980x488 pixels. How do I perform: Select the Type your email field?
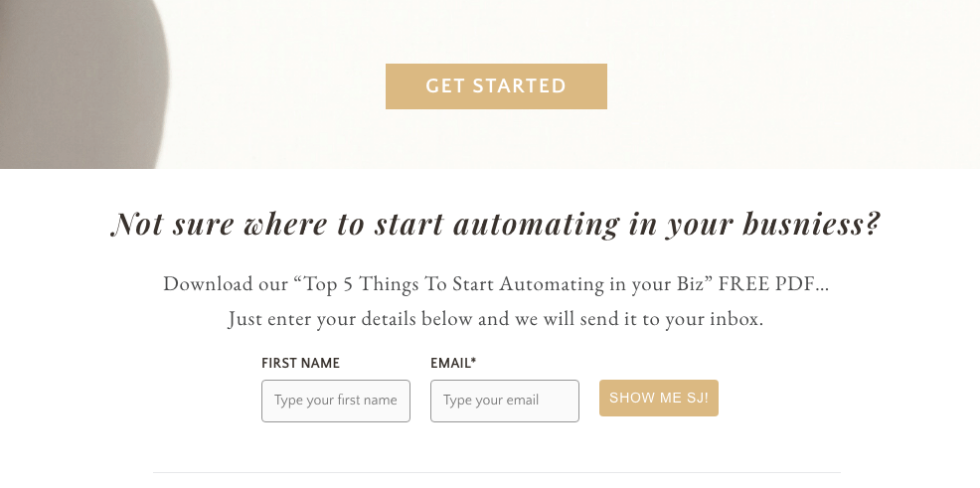point(504,402)
